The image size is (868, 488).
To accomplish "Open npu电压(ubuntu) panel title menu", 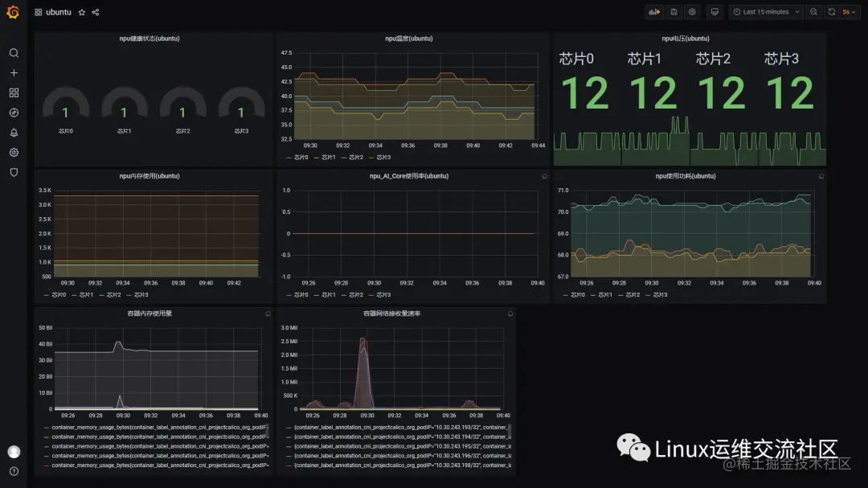I will click(x=686, y=39).
